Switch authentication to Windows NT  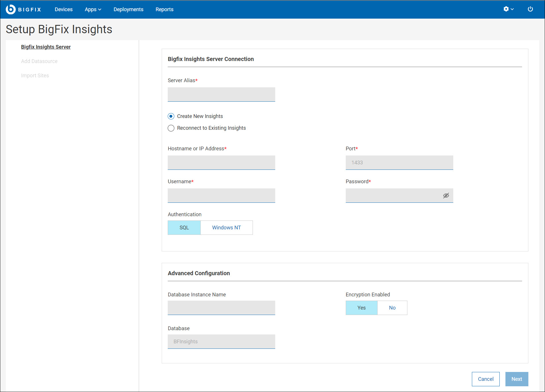point(226,228)
